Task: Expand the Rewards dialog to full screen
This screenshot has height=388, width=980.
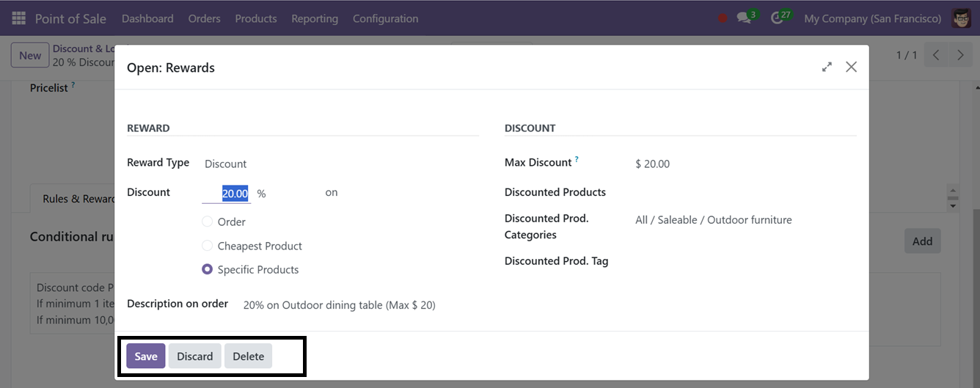Action: coord(827,67)
